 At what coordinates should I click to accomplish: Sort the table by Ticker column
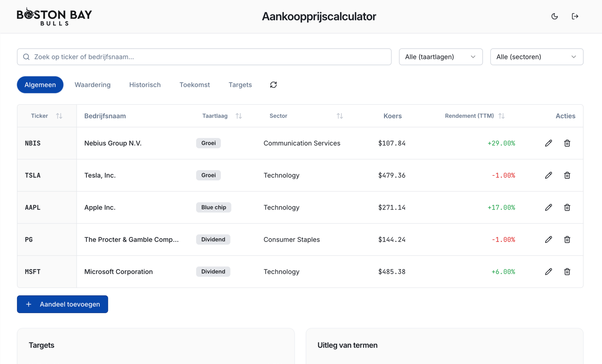pyautogui.click(x=59, y=116)
